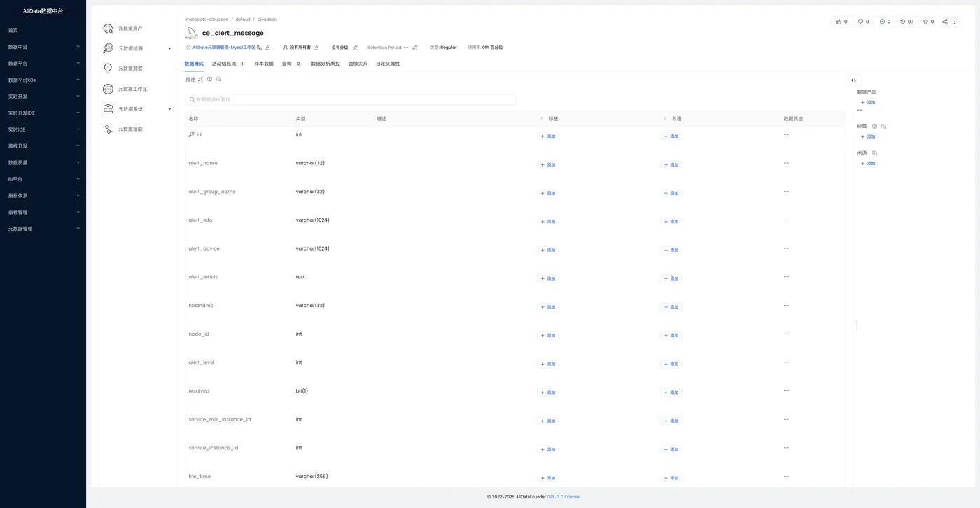
Task: Open the 元数据拾取 sliders icon
Action: (x=108, y=129)
